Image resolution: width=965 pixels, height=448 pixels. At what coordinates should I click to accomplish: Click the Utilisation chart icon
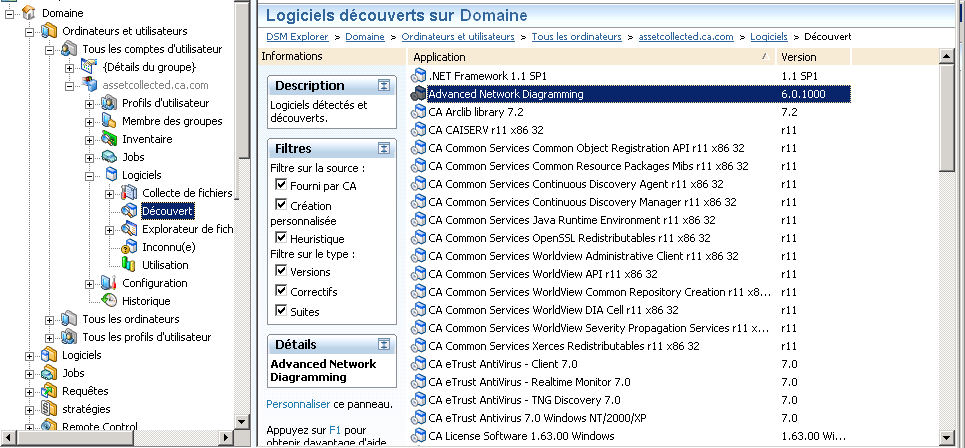tap(128, 265)
